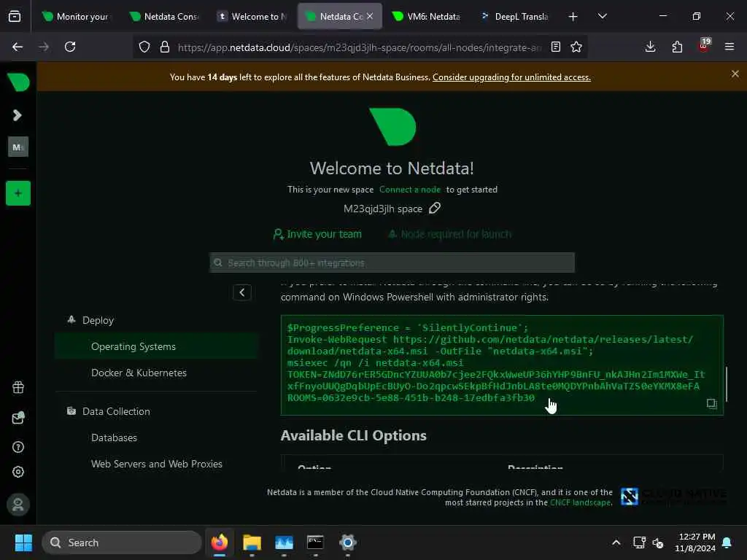Copy the install command to clipboard

click(x=711, y=404)
